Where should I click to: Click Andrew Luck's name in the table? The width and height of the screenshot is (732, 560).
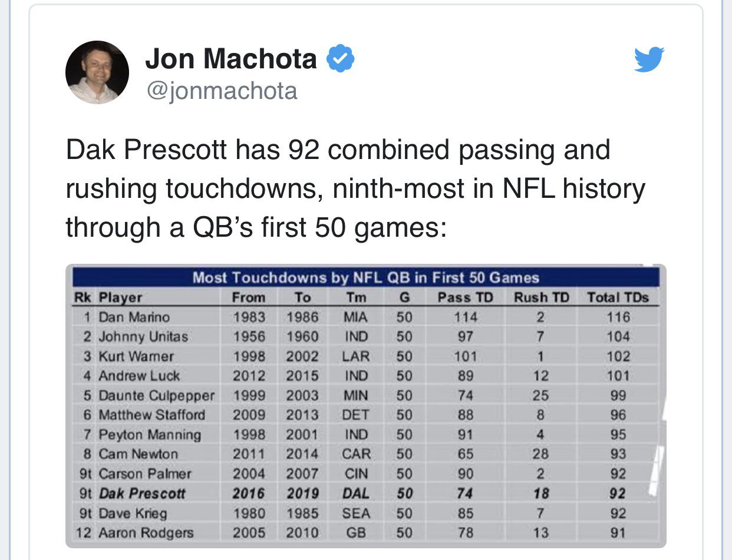click(139, 376)
